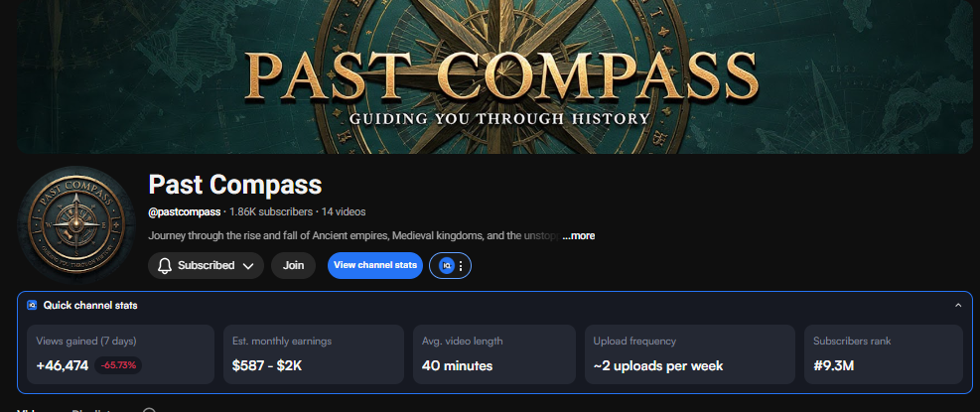This screenshot has width=980, height=412.
Task: Click the notification bell icon on Subscribed
Action: click(165, 266)
